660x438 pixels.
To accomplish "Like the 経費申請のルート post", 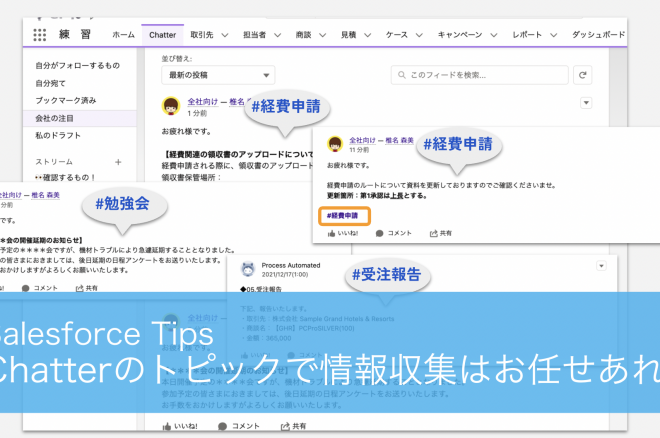I will point(343,233).
